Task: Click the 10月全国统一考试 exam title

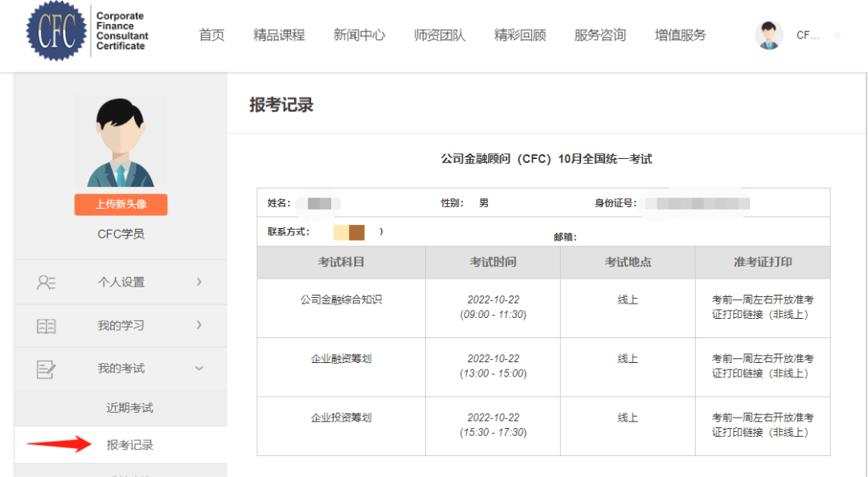Action: [x=547, y=159]
